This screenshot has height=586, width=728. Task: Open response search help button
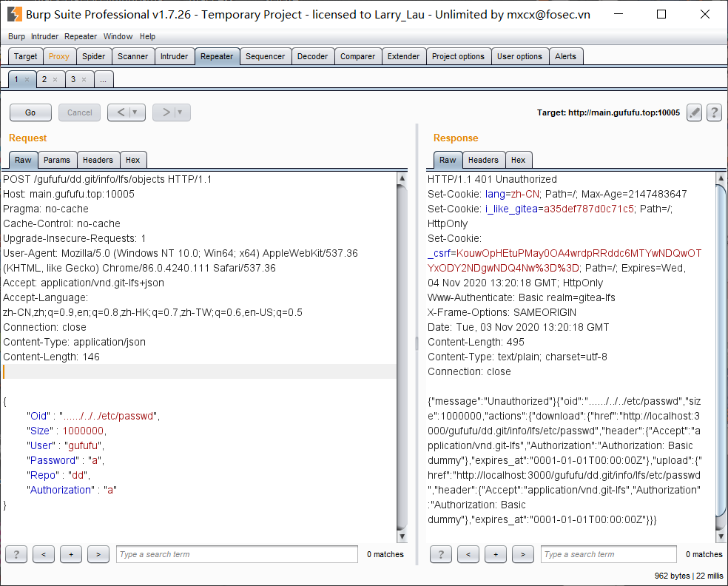tap(441, 554)
